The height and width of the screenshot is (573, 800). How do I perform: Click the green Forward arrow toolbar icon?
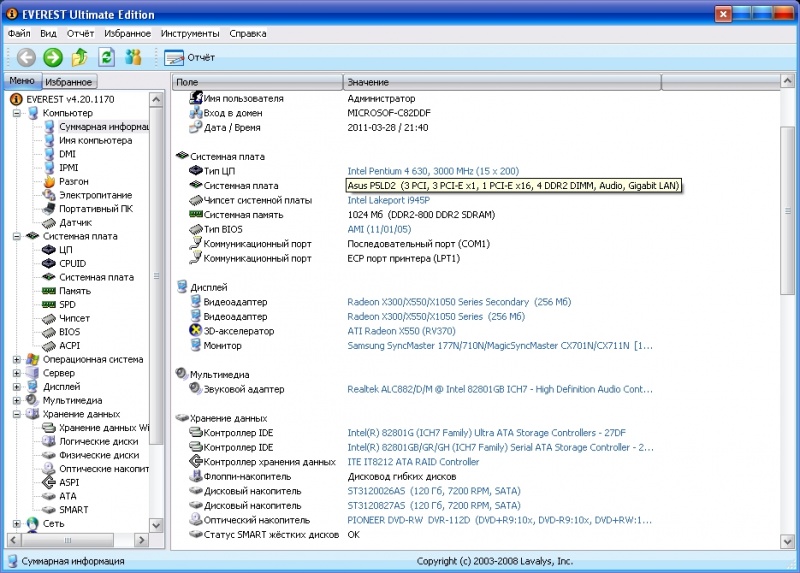pyautogui.click(x=53, y=57)
